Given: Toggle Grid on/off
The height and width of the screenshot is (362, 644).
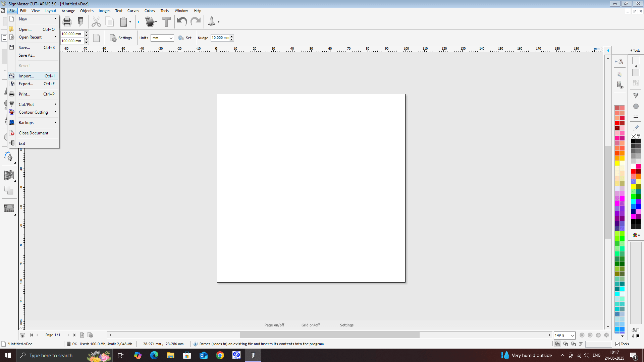Looking at the screenshot, I should click(310, 325).
